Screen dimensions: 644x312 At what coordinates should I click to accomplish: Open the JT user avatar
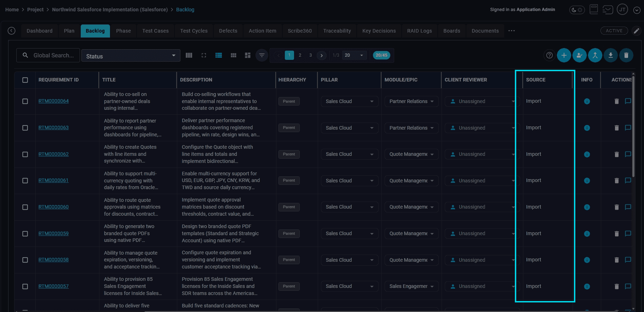(x=622, y=10)
